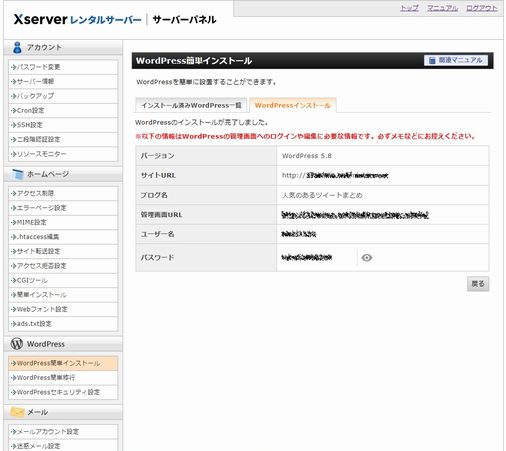The height and width of the screenshot is (451, 506).
Task: Open アクセス拒否設定 menu item
Action: coord(63,266)
